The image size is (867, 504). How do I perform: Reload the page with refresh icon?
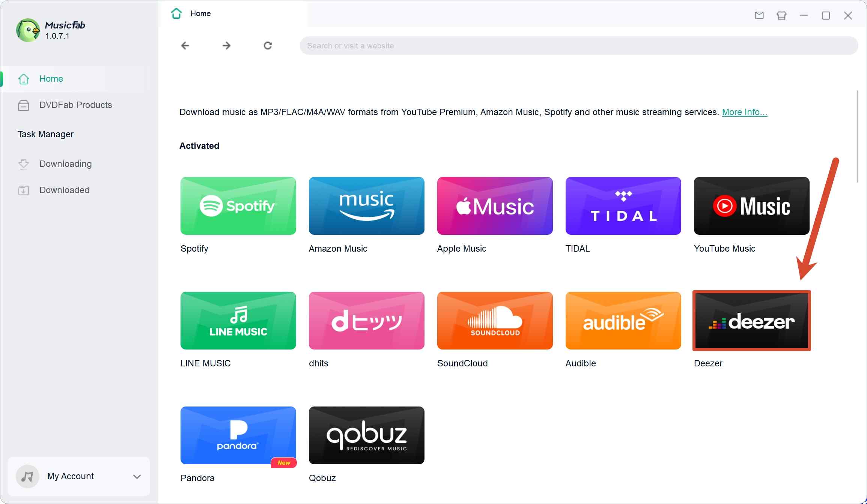pos(268,46)
